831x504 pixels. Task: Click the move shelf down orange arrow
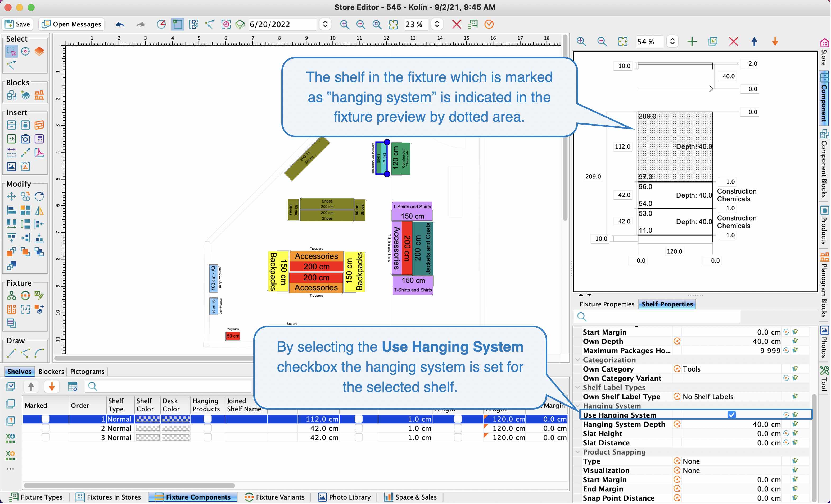pos(52,386)
